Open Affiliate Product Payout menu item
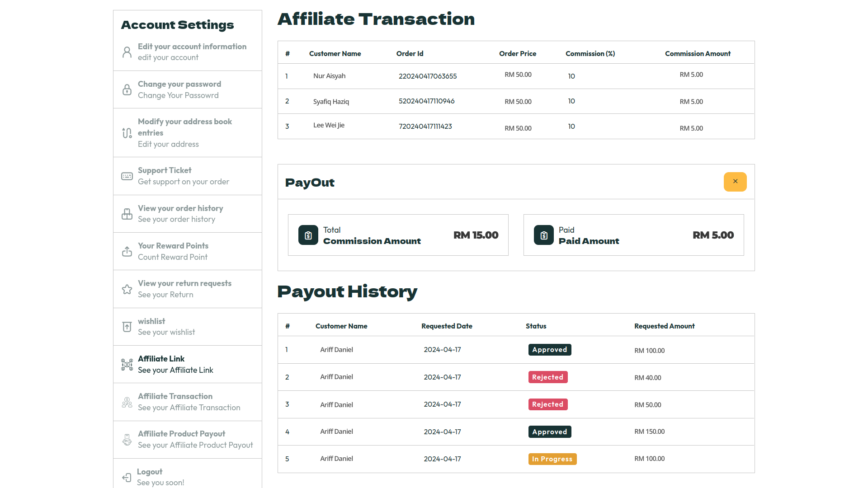 point(181,434)
